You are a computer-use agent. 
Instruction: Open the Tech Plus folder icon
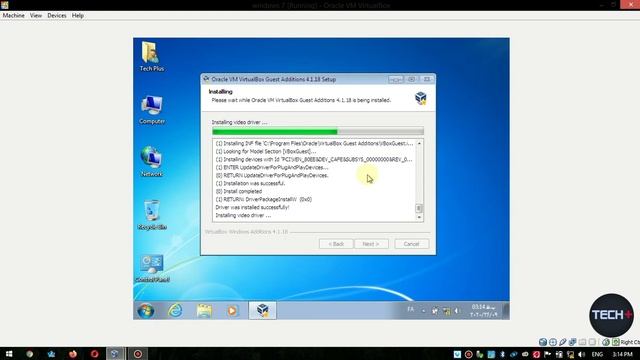point(151,56)
